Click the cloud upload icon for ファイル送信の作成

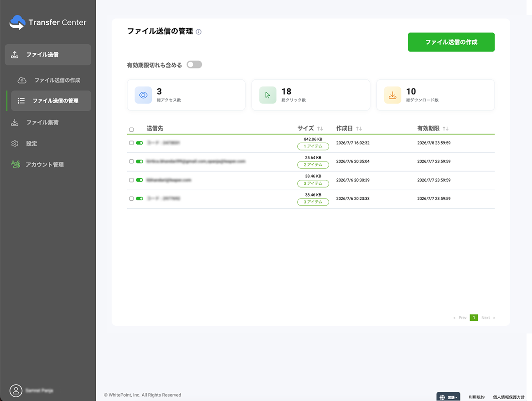click(22, 80)
